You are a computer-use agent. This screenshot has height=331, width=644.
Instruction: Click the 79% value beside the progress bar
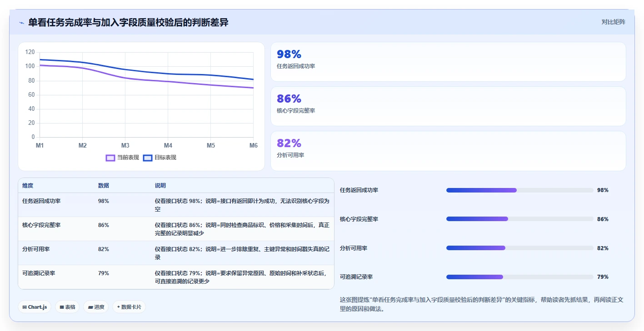coord(603,277)
